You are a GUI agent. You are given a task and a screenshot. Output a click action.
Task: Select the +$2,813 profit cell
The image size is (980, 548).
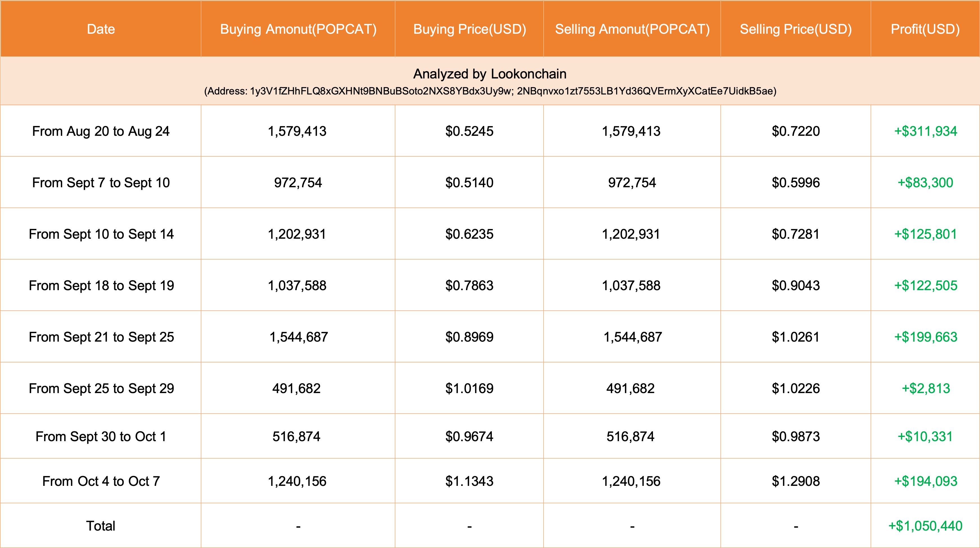[926, 388]
